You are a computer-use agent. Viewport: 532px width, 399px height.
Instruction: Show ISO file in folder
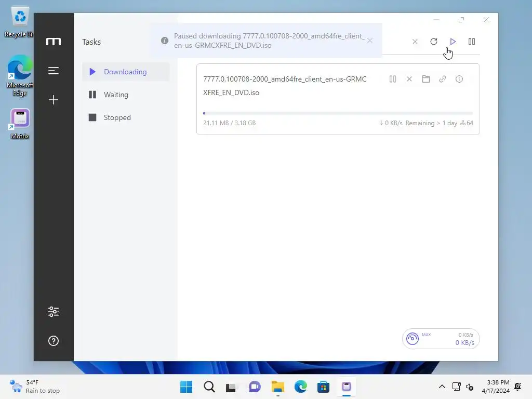click(426, 79)
